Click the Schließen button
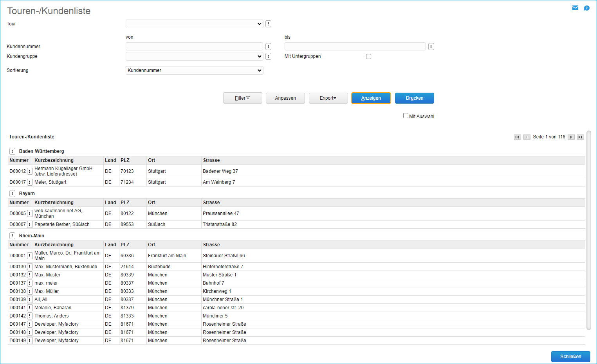Image resolution: width=597 pixels, height=364 pixels. click(571, 357)
